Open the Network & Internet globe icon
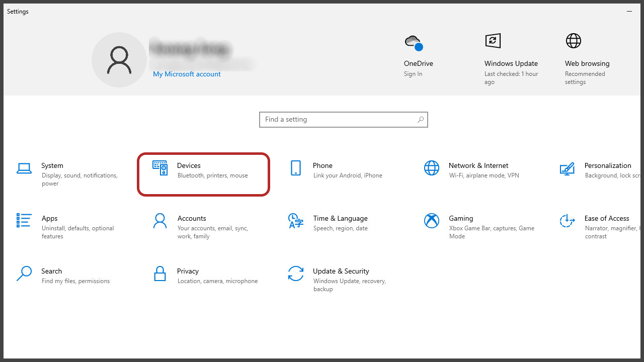644x362 pixels. (432, 168)
